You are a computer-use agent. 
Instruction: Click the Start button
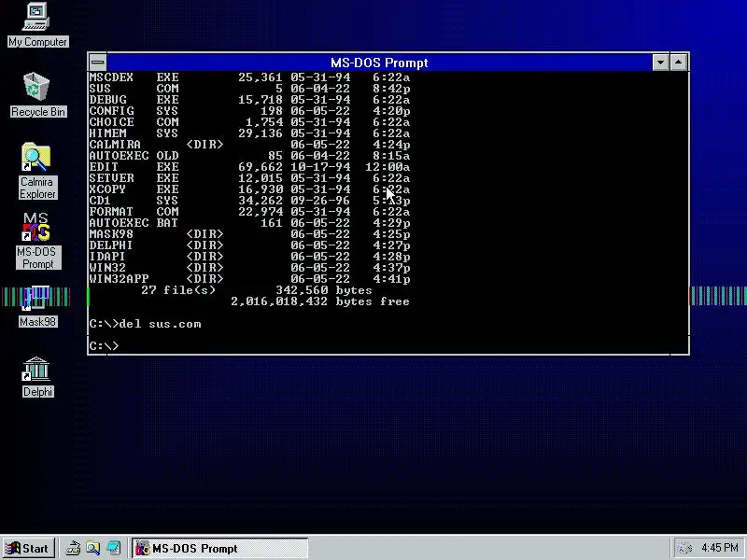28,548
